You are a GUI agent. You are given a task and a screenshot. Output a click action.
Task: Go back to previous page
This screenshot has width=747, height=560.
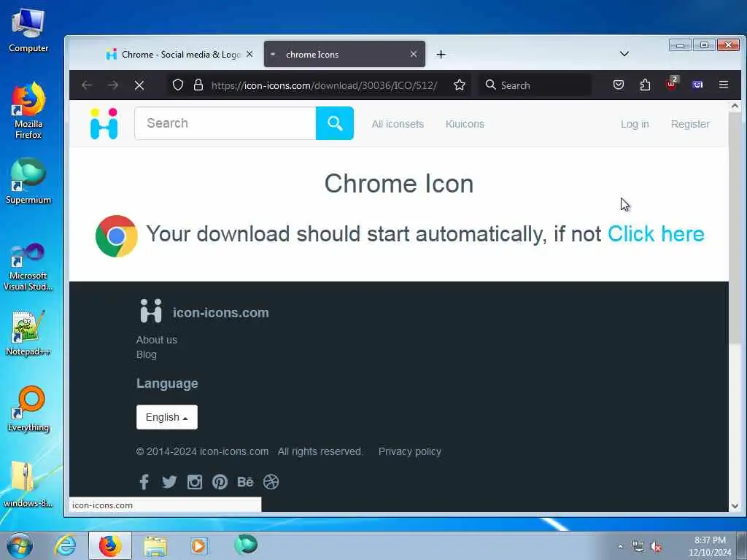tap(87, 85)
